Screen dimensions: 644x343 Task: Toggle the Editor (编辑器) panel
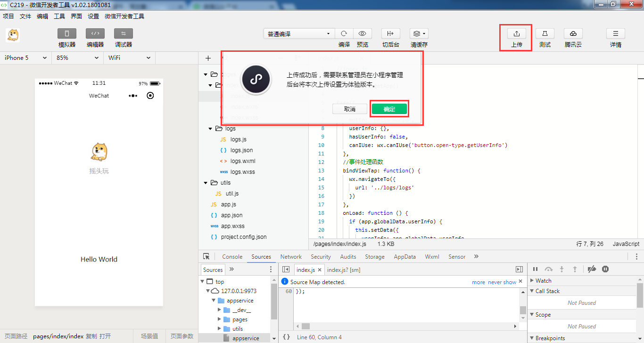click(x=95, y=34)
